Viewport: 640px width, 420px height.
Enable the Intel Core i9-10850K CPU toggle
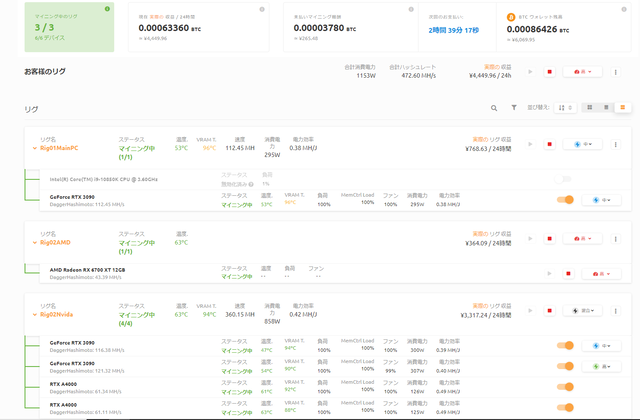pos(563,179)
